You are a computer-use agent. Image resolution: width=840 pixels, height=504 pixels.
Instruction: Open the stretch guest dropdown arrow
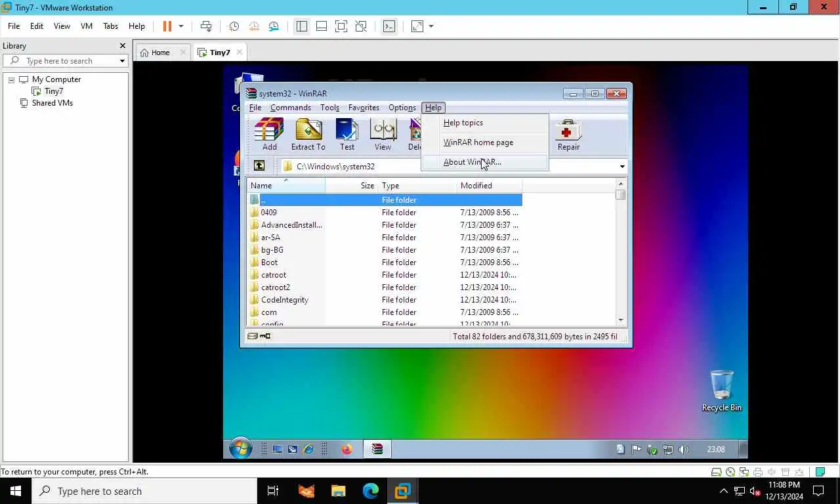[431, 26]
